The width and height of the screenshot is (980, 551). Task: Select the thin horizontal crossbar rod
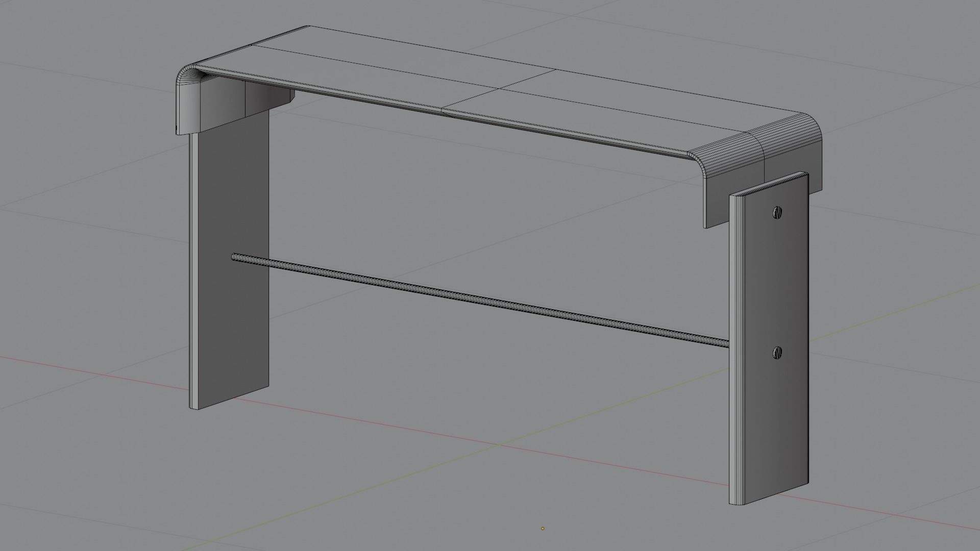(480, 300)
